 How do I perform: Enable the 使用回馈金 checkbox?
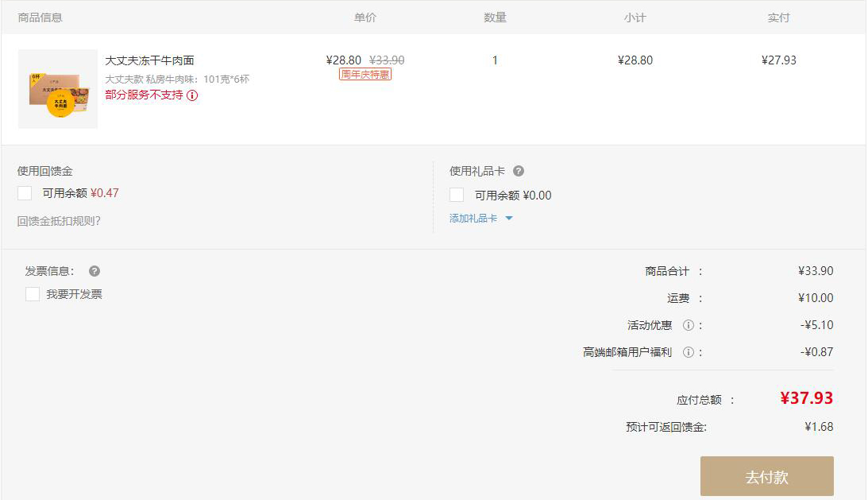pos(23,192)
